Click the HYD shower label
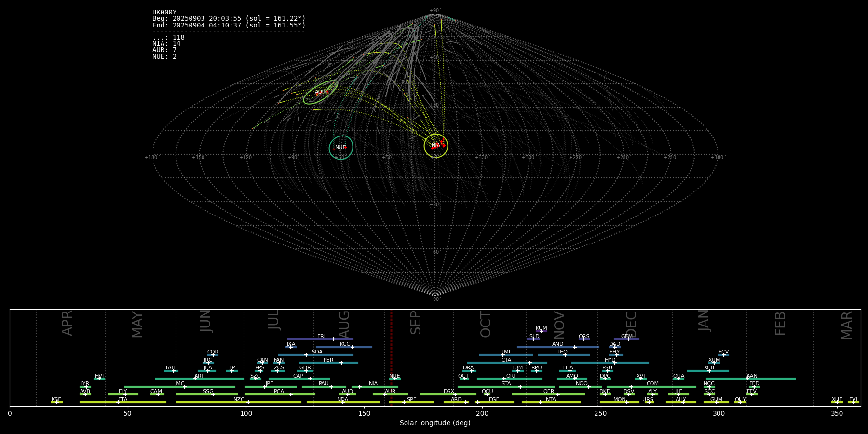868x434 pixels. point(610,360)
